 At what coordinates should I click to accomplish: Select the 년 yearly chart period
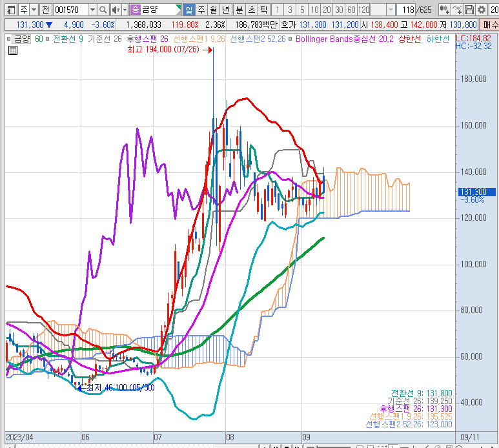[226, 10]
